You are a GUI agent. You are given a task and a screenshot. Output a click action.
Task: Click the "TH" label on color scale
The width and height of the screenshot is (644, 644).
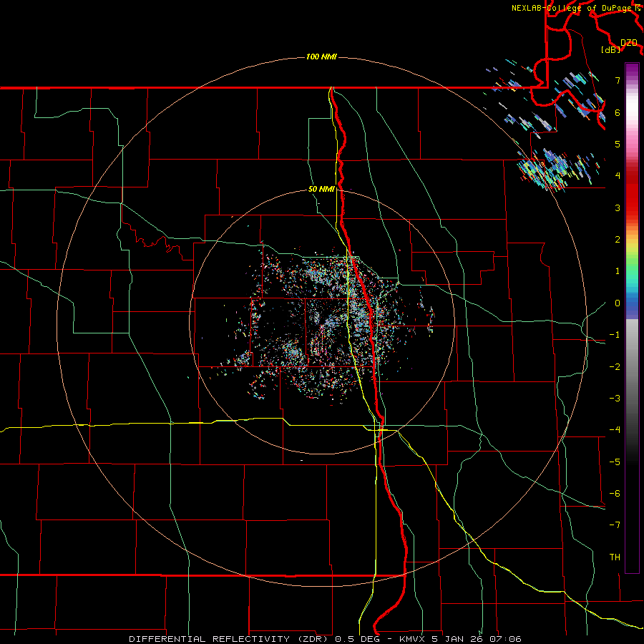pos(615,557)
